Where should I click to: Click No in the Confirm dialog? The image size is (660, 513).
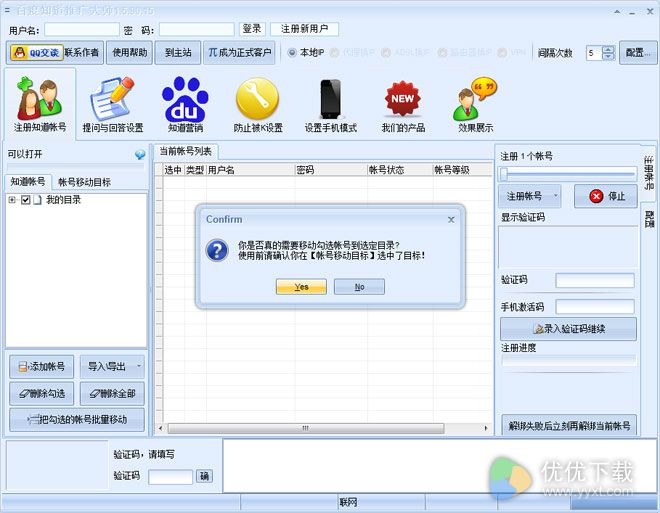pyautogui.click(x=359, y=287)
